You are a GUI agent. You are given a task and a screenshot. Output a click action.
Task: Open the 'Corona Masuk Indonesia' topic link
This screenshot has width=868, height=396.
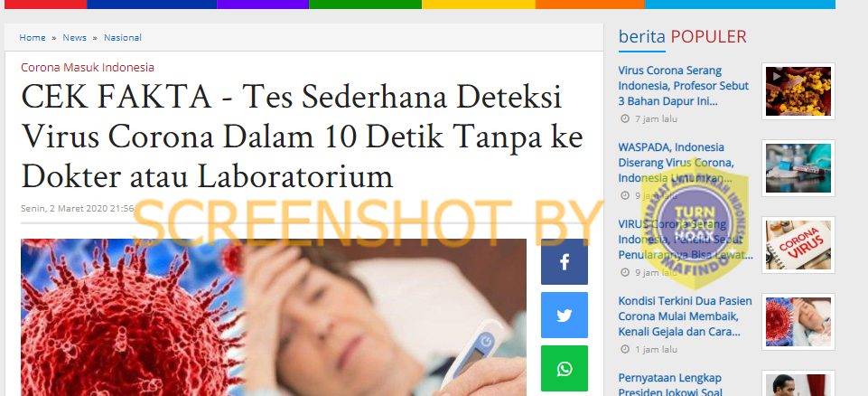(x=88, y=68)
